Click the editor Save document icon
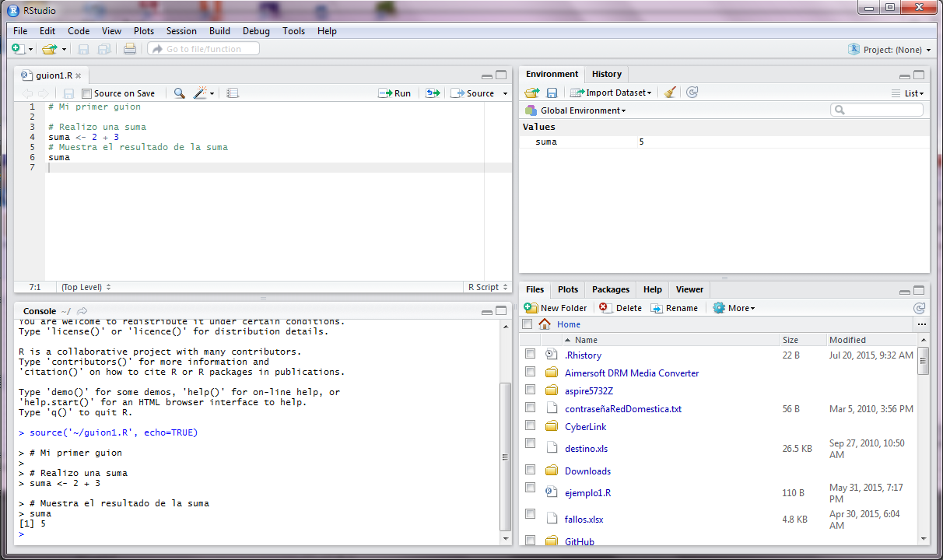This screenshot has height=560, width=943. pos(68,93)
